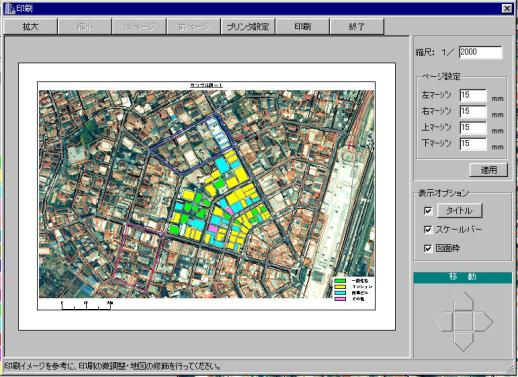Select the 左マージン margin field
Image resolution: width=518 pixels, height=377 pixels.
tap(473, 95)
